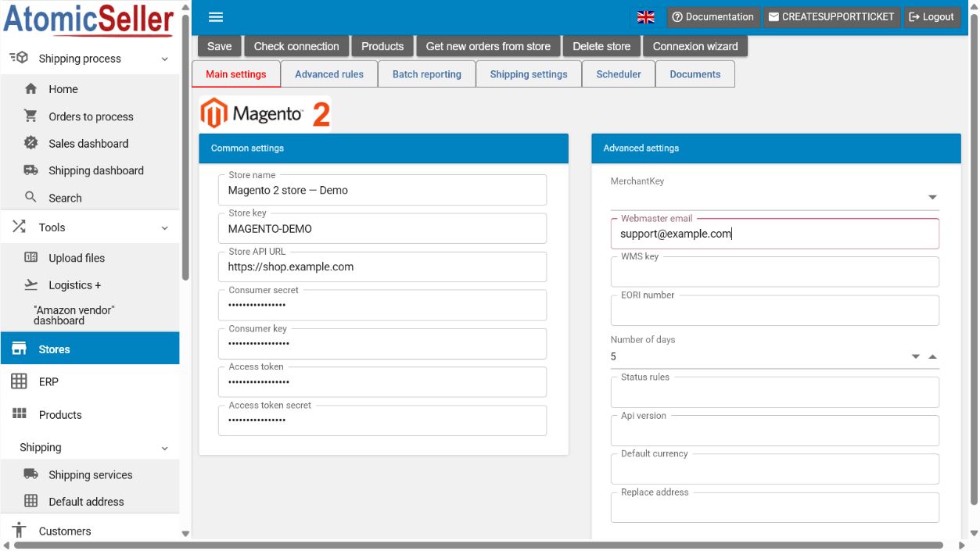Screen dimensions: 980x551
Task: Click the Default address grid icon
Action: pyautogui.click(x=31, y=501)
